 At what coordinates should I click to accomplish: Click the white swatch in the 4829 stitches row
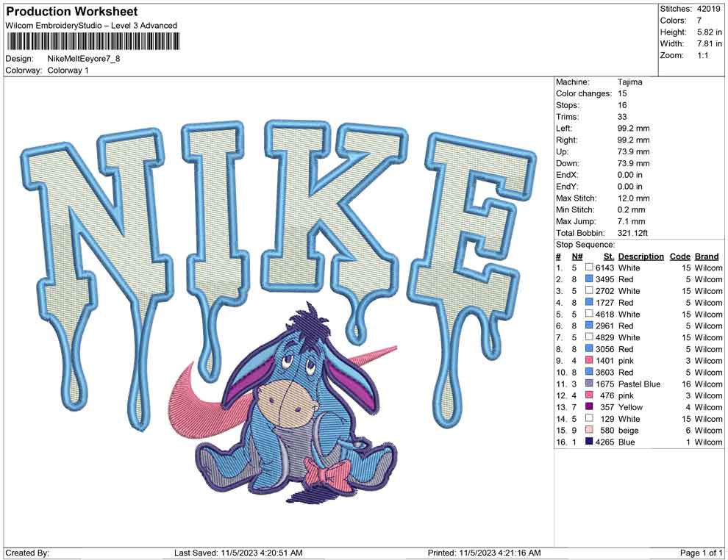589,337
